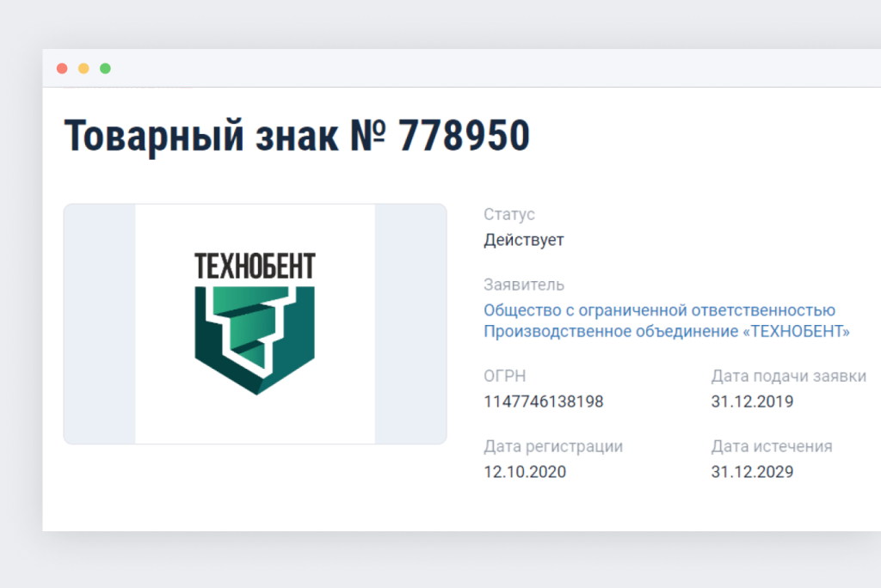
Task: Click the Дата регистрации label
Action: (x=553, y=446)
